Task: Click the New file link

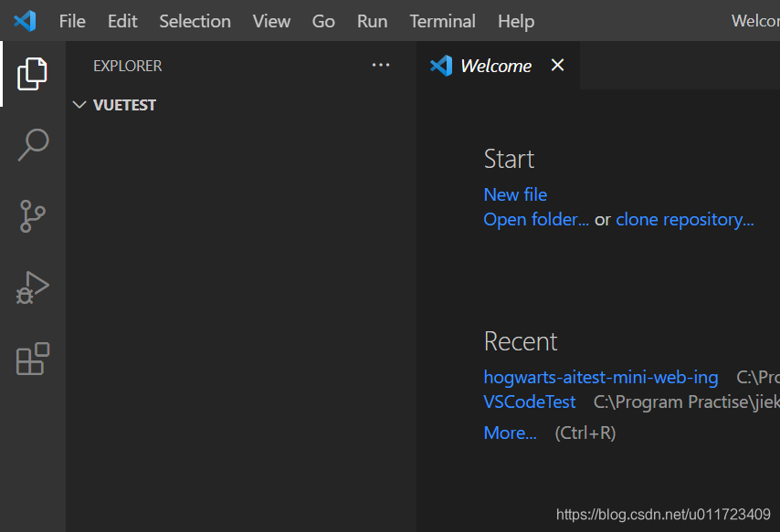Action: [x=515, y=194]
